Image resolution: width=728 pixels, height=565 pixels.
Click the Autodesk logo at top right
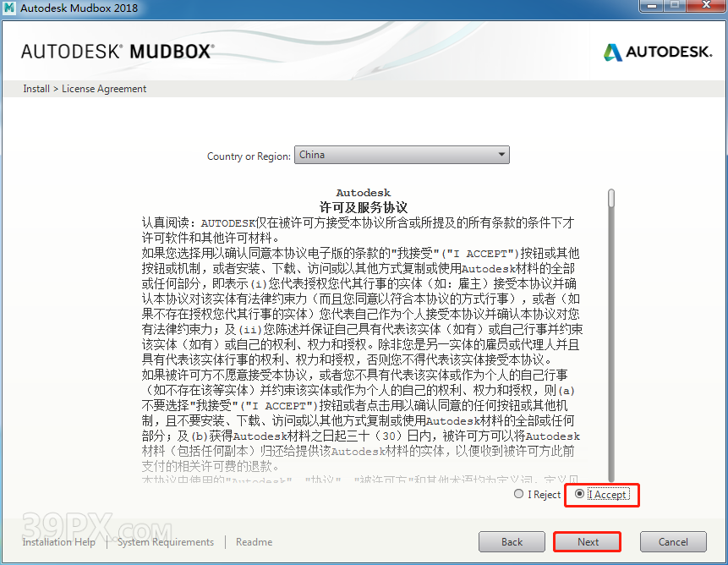pyautogui.click(x=657, y=52)
